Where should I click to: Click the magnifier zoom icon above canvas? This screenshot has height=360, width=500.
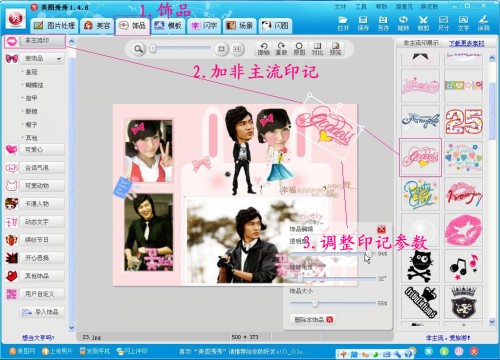tap(138, 49)
